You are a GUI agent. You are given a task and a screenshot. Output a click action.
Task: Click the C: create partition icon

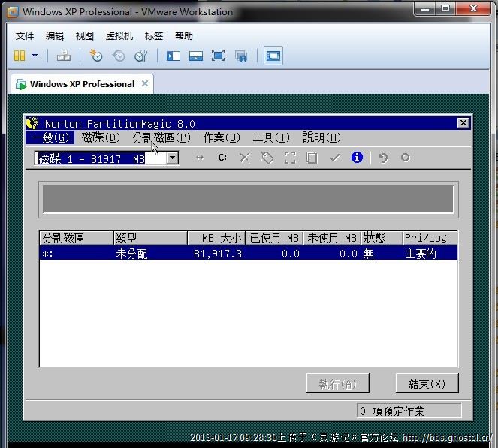point(222,158)
